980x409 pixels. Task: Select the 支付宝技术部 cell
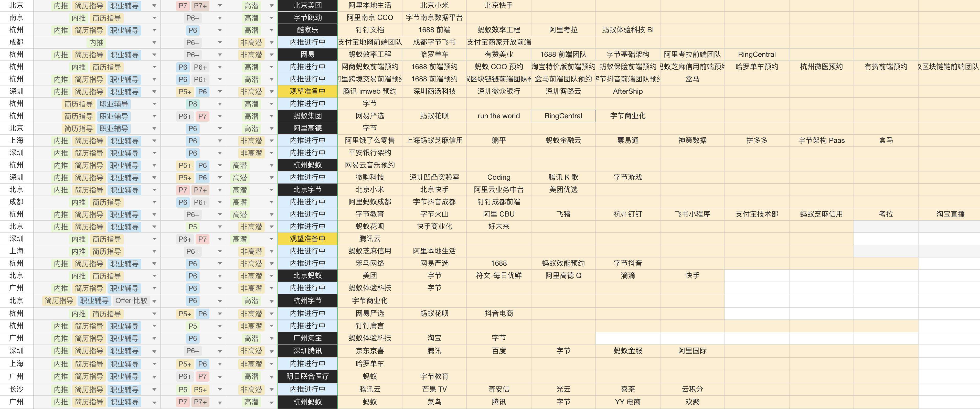click(757, 214)
